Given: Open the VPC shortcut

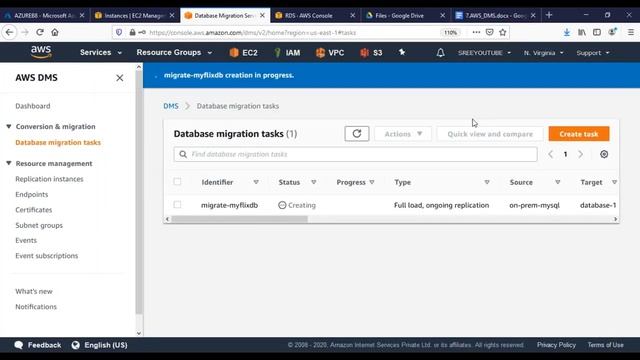Looking at the screenshot, I should click(x=330, y=53).
